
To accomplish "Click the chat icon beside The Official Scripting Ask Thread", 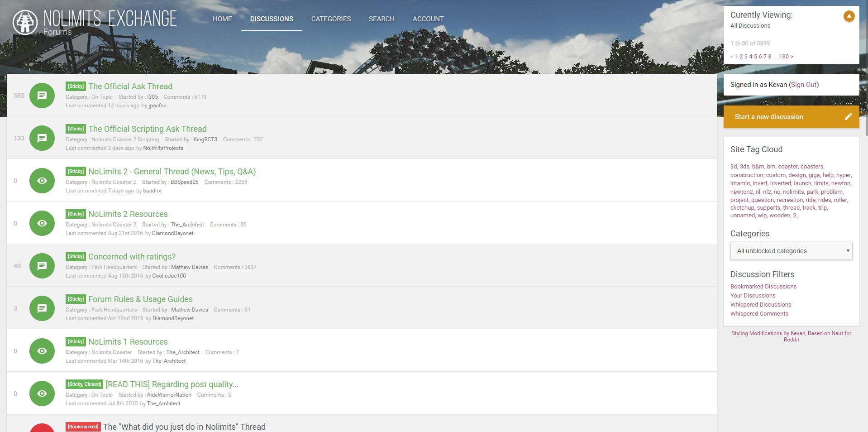I will coord(42,138).
